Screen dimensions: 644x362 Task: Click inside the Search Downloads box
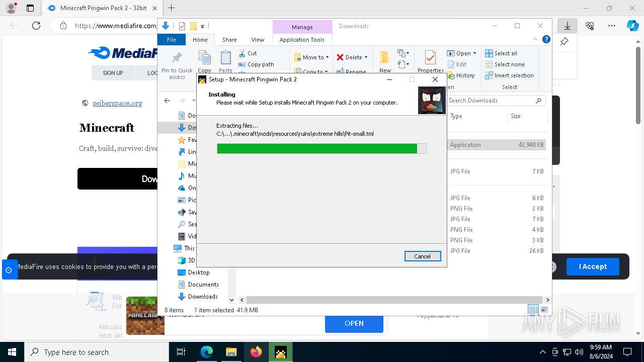tap(496, 101)
